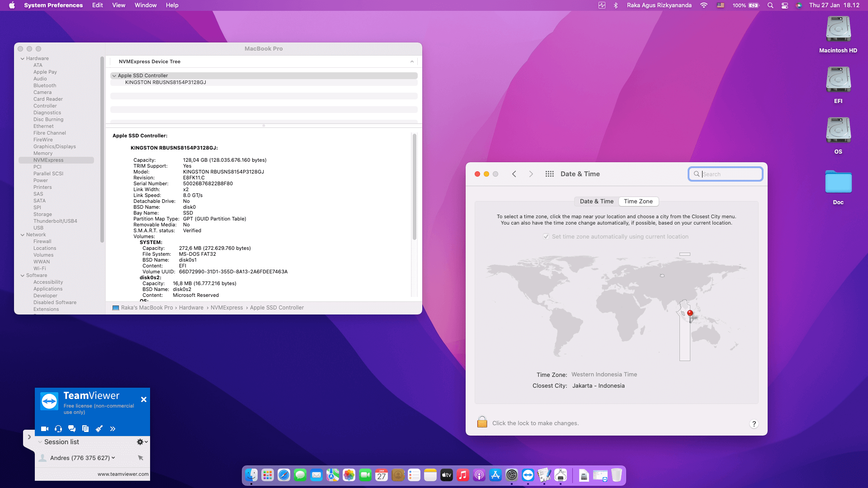Select Graphics/Displays in the sidebar
The height and width of the screenshot is (488, 868).
[x=54, y=146]
